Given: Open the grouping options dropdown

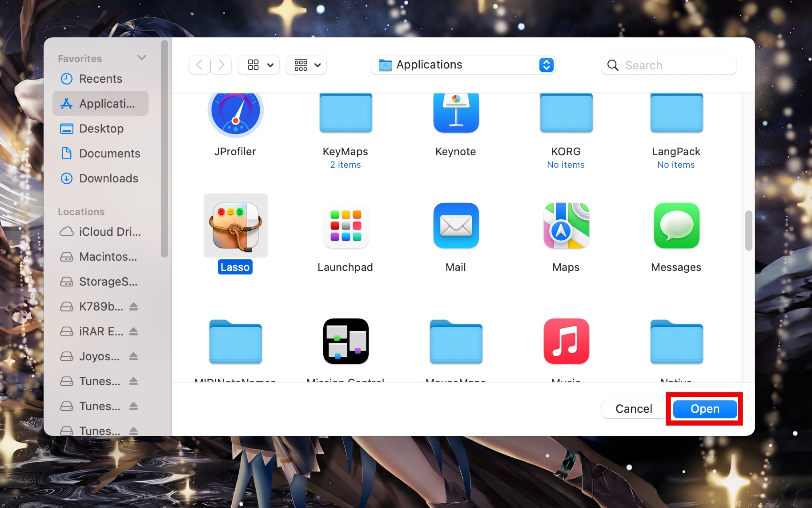Looking at the screenshot, I should 306,65.
